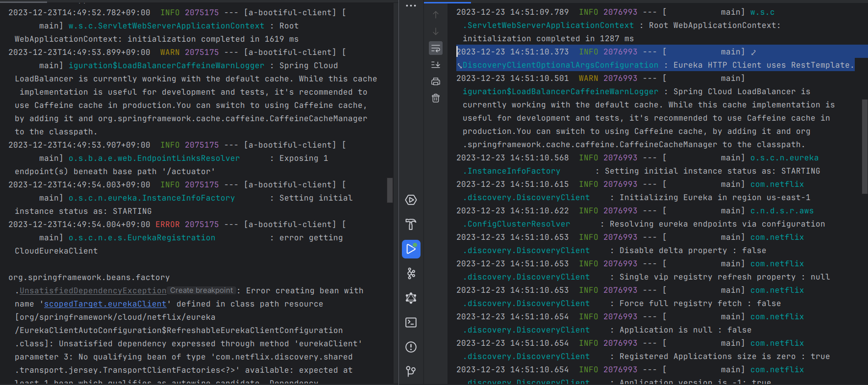Open the Run tool window

[x=411, y=249]
